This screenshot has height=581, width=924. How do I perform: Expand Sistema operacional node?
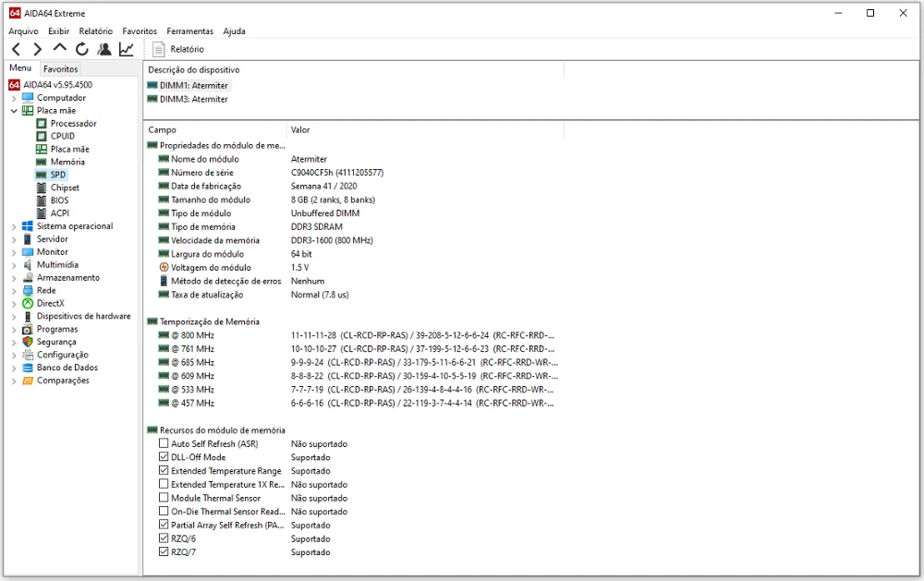[x=14, y=227]
